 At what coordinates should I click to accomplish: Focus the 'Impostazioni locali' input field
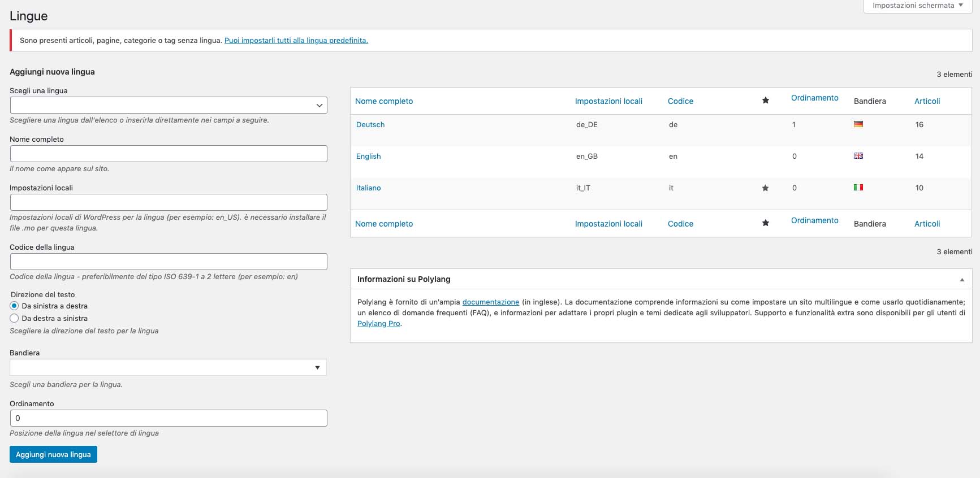coord(169,202)
